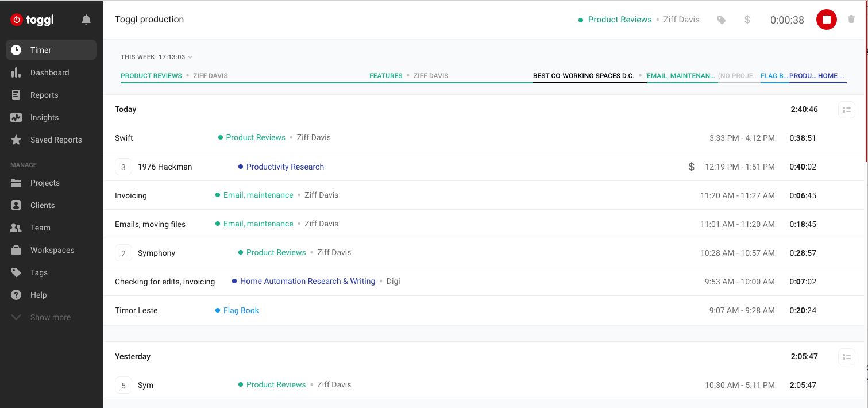
Task: Select Features segment in weekly bar
Action: coord(386,76)
